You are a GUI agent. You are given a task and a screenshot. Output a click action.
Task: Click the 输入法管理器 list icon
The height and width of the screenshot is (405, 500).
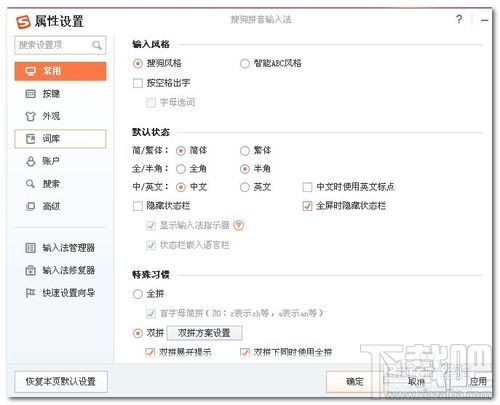(30, 248)
